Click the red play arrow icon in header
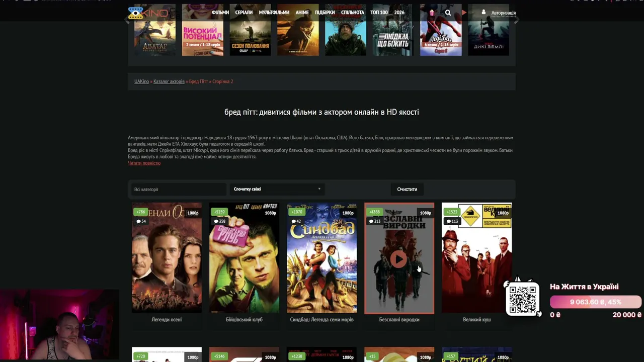The image size is (644, 362). point(464,13)
